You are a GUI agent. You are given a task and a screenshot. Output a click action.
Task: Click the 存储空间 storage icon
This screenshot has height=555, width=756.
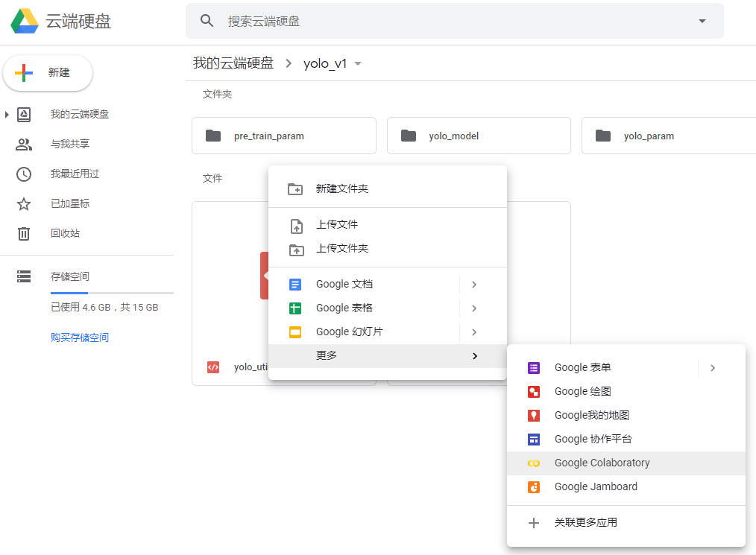(24, 276)
